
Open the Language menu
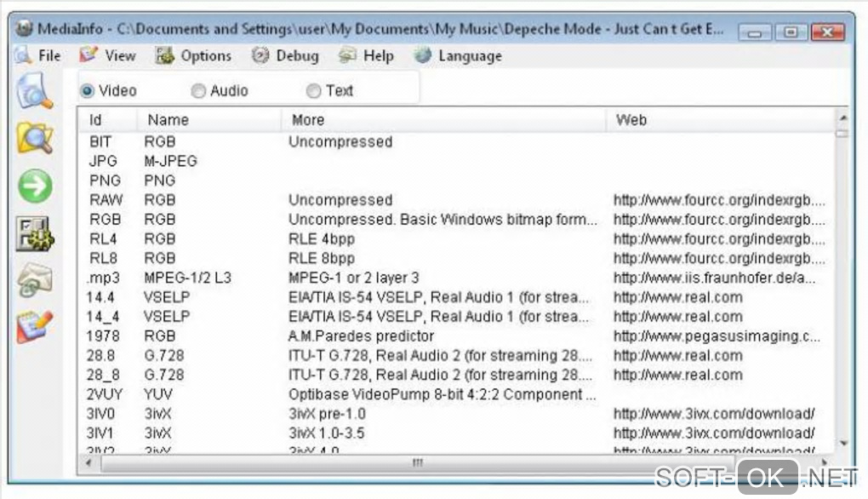click(458, 55)
